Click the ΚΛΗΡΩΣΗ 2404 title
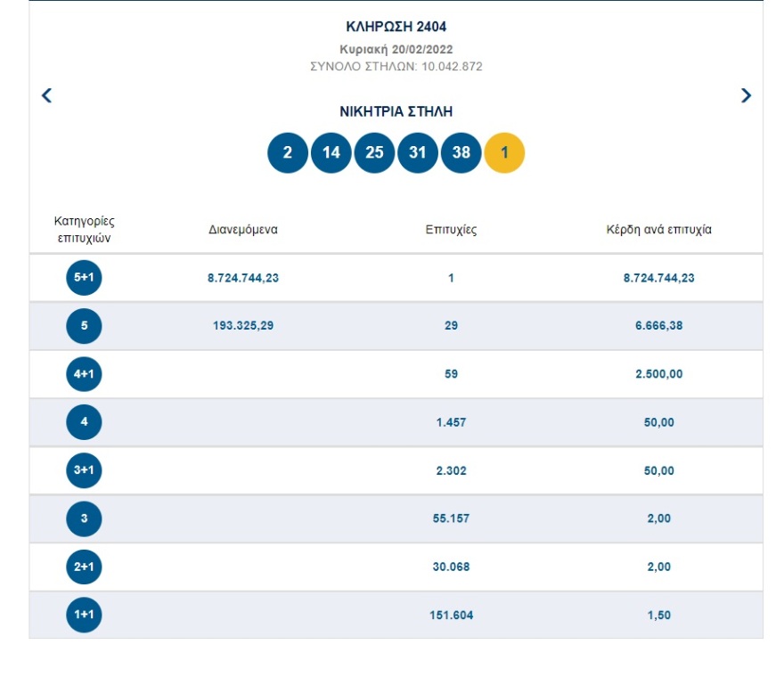 396,28
